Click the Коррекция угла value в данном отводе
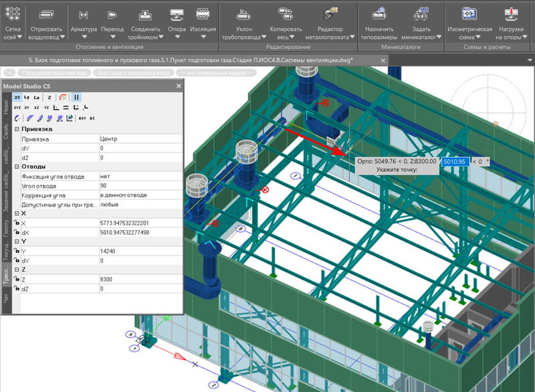This screenshot has height=392, width=535. tap(140, 195)
